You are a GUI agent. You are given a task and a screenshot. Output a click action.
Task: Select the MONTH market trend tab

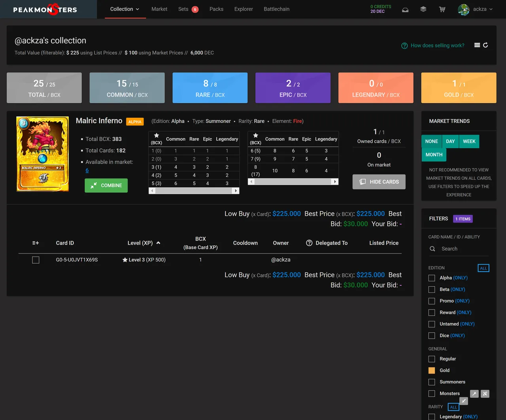point(434,155)
